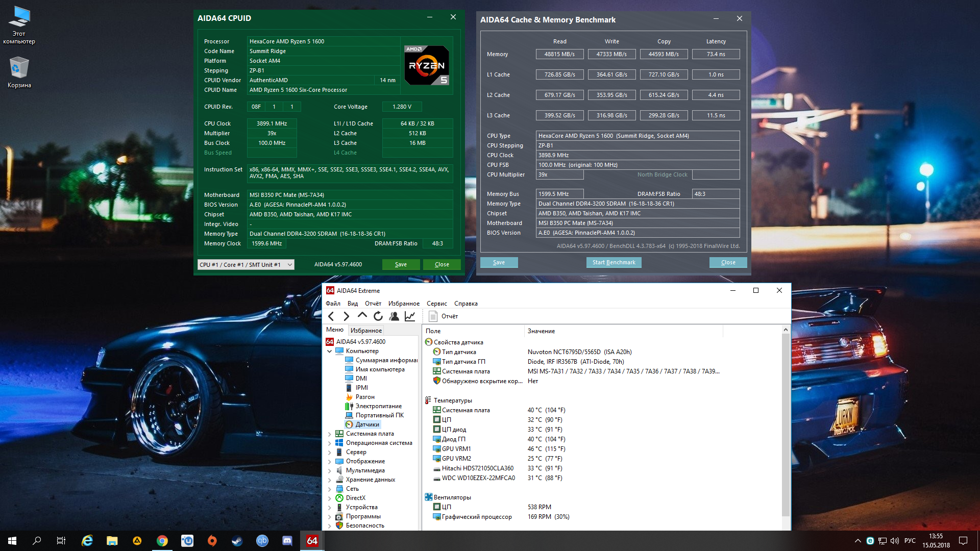Viewport: 980px width, 551px height.
Task: Open Steam from the taskbar
Action: click(237, 541)
